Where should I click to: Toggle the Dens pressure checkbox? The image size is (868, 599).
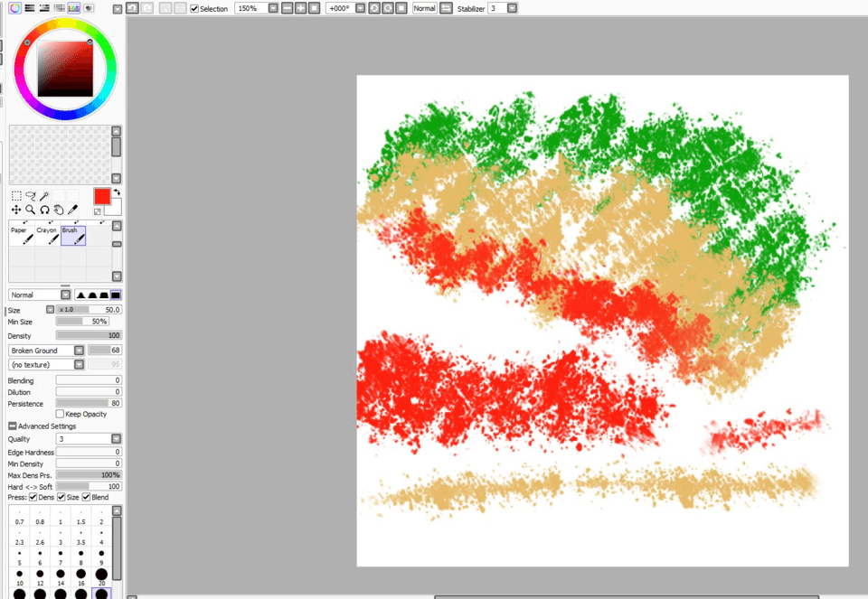[x=33, y=497]
